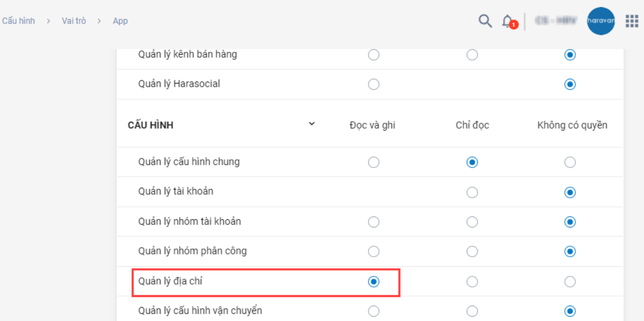644x321 pixels.
Task: Set Quản lý cấu hình chung to no permission
Action: coord(570,163)
